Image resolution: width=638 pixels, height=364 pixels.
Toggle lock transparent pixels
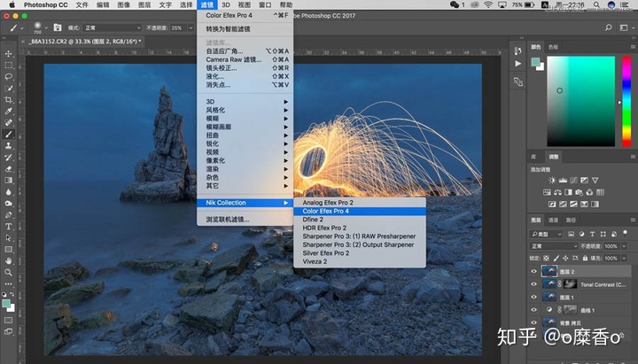point(546,259)
